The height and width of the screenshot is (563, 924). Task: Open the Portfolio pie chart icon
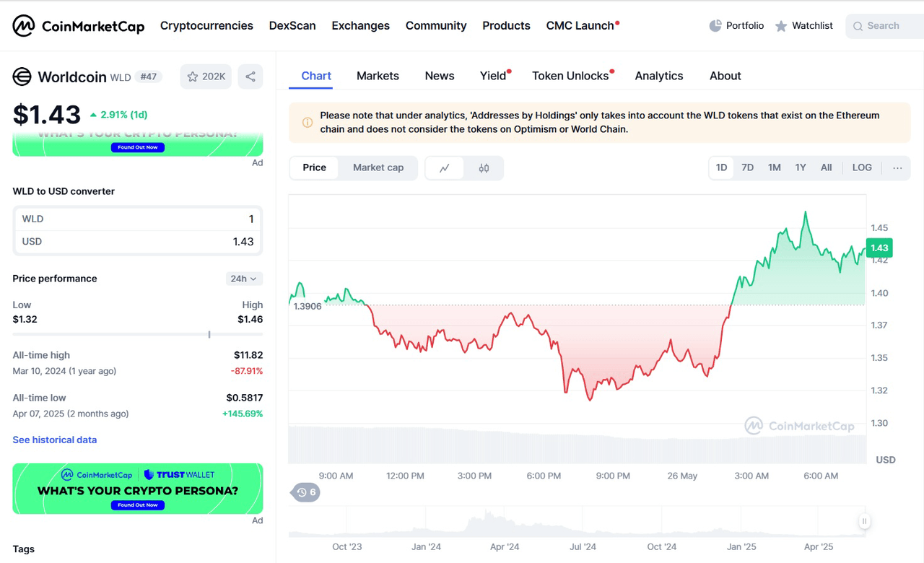click(715, 26)
